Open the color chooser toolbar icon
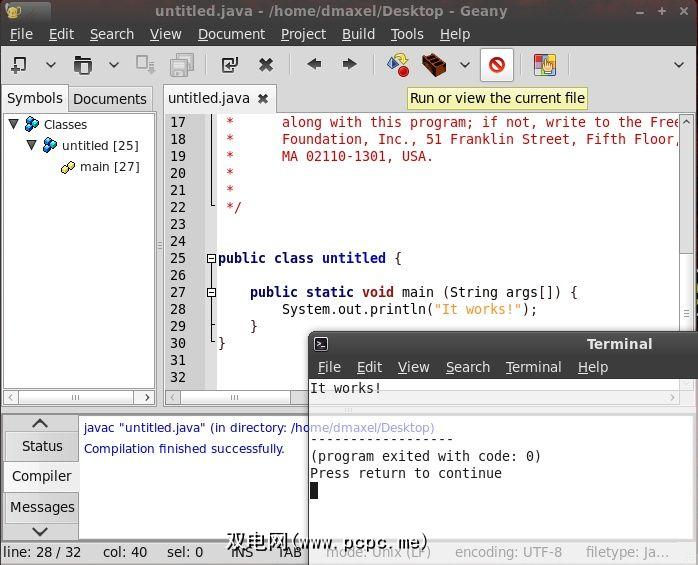This screenshot has height=565, width=698. coord(544,65)
